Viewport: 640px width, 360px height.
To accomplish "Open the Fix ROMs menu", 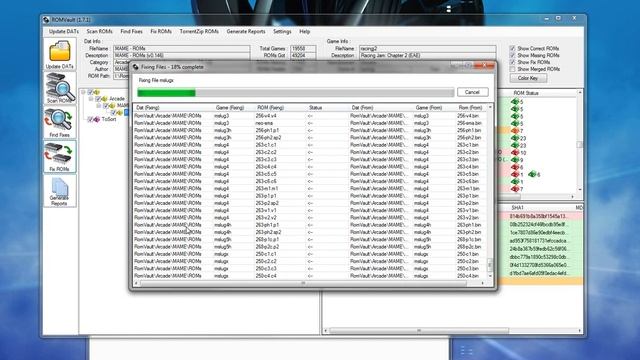I will coord(161,31).
